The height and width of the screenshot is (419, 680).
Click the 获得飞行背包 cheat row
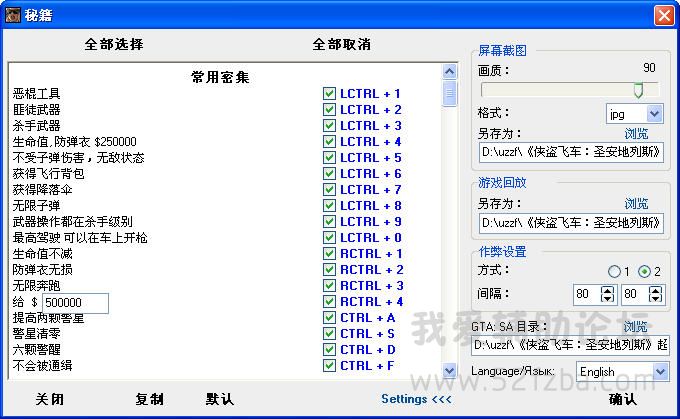(x=48, y=173)
